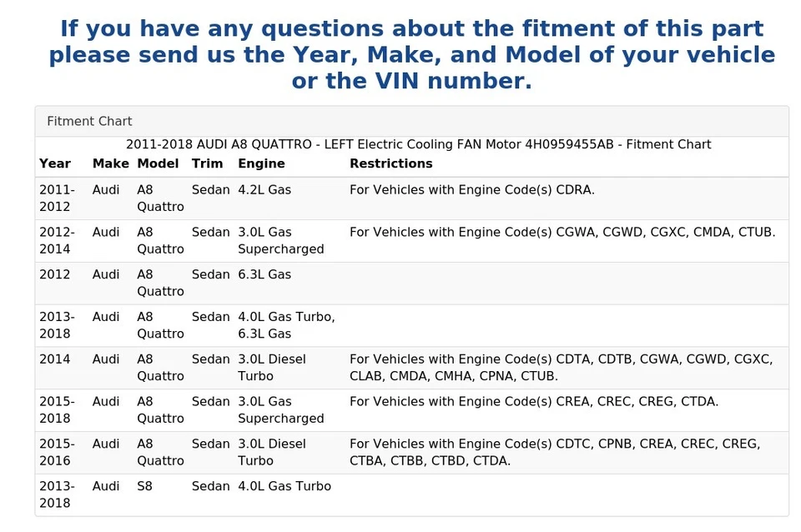Click the 2012-2014 year cell

(x=57, y=240)
